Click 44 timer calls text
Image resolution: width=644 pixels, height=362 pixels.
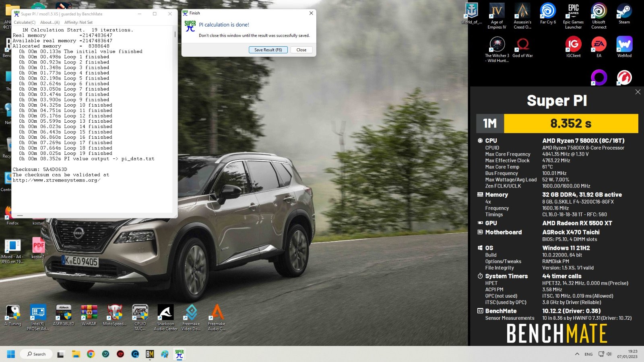pos(561,276)
